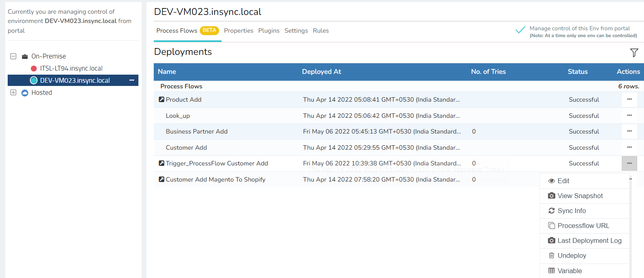
Task: Open actions ellipsis for Business Partner Add
Action: click(x=629, y=132)
